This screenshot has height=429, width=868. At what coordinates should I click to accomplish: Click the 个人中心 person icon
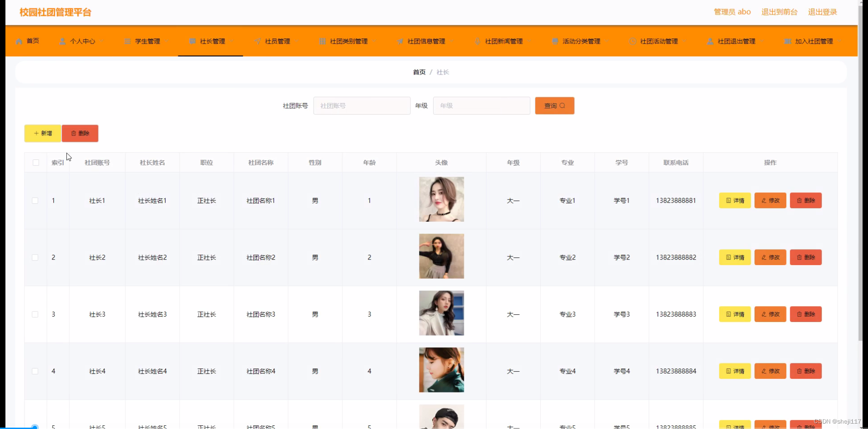pyautogui.click(x=63, y=41)
